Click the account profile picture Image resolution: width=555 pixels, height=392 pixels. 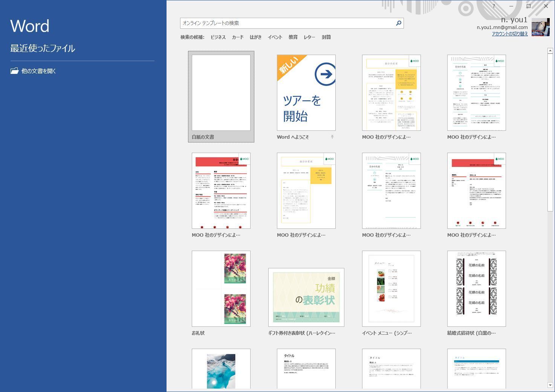[x=540, y=27]
